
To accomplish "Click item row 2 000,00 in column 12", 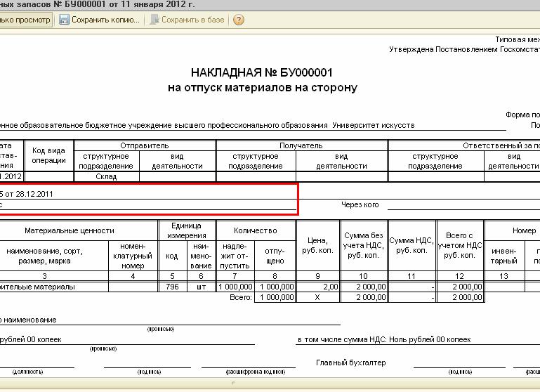I will point(460,287).
